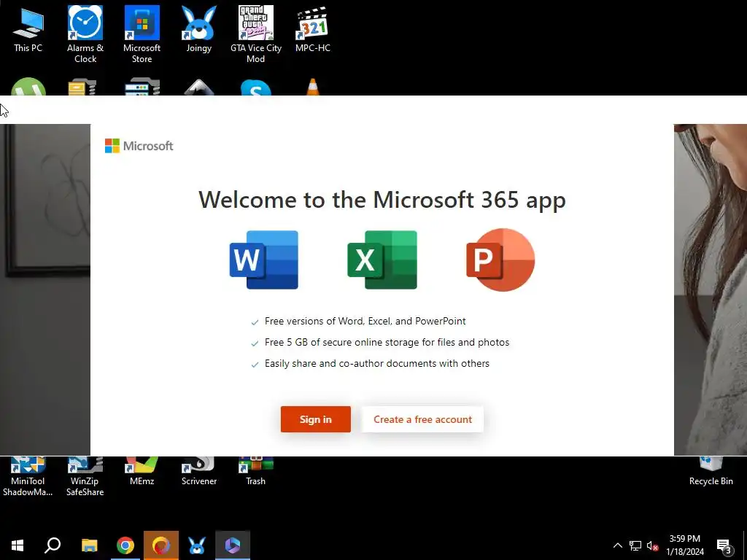Open the Trash desktop shortcut

tap(256, 472)
